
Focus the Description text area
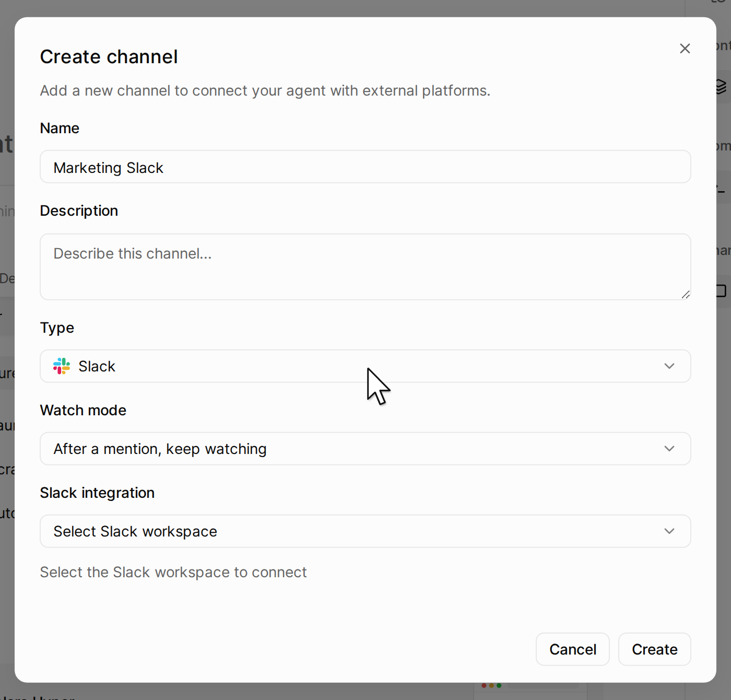pos(365,267)
